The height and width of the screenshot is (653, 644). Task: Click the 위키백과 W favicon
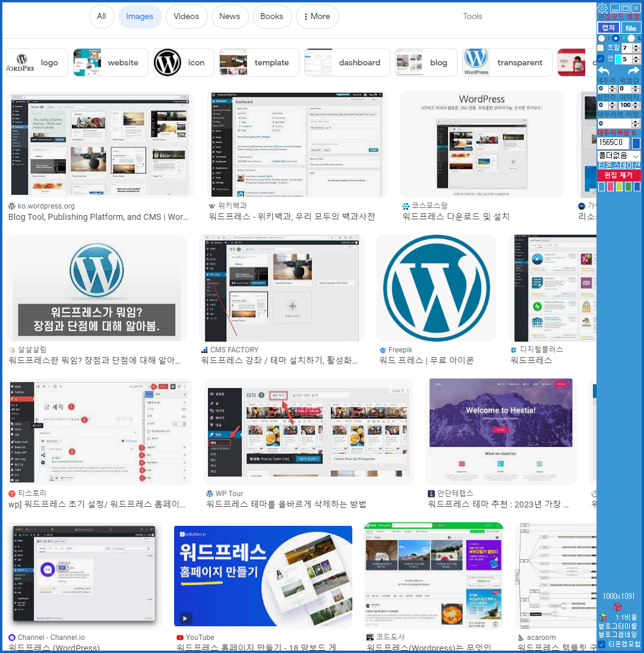[x=212, y=206]
